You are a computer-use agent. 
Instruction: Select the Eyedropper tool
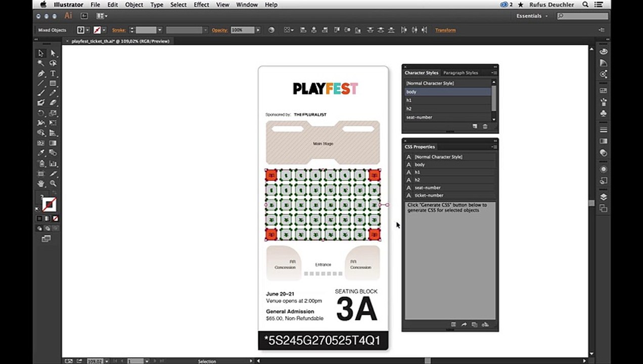[x=41, y=153]
